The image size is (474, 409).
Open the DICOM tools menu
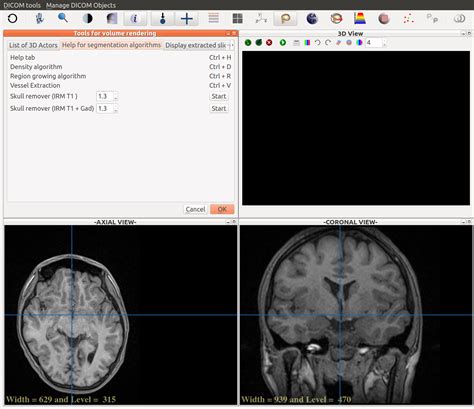(22, 5)
